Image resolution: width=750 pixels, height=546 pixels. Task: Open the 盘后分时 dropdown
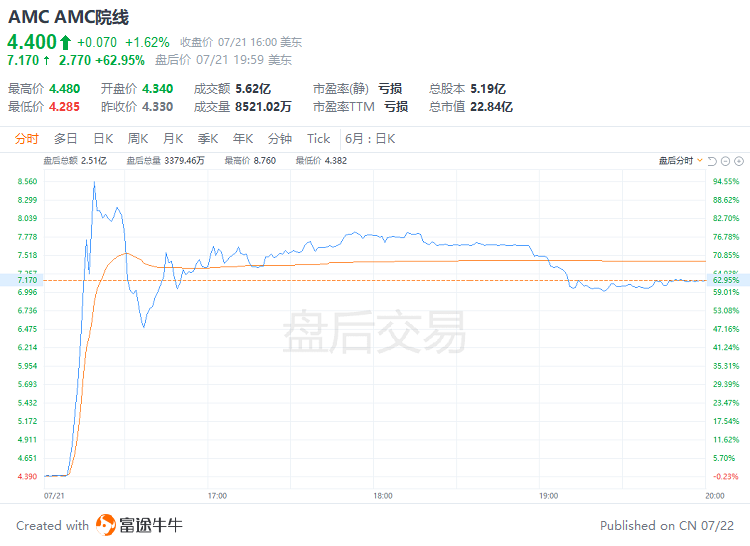[x=681, y=161]
